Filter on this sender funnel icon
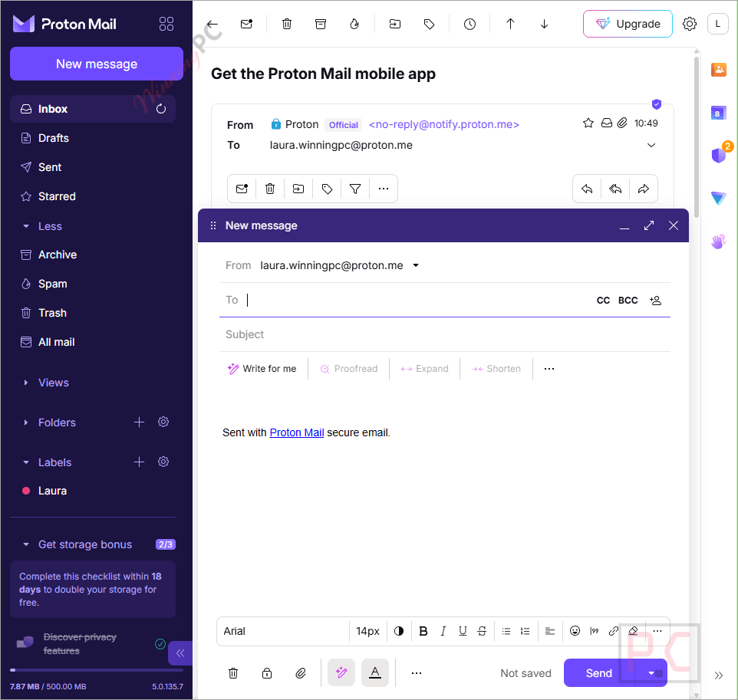This screenshot has width=738, height=700. pyautogui.click(x=355, y=189)
